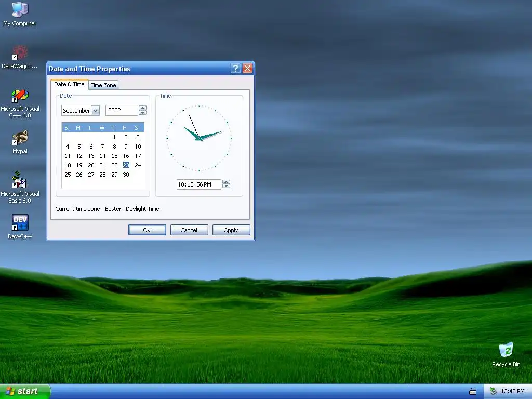Screen dimensions: 532x399
Task: Click the tray icon beside the clock
Action: [x=494, y=391]
